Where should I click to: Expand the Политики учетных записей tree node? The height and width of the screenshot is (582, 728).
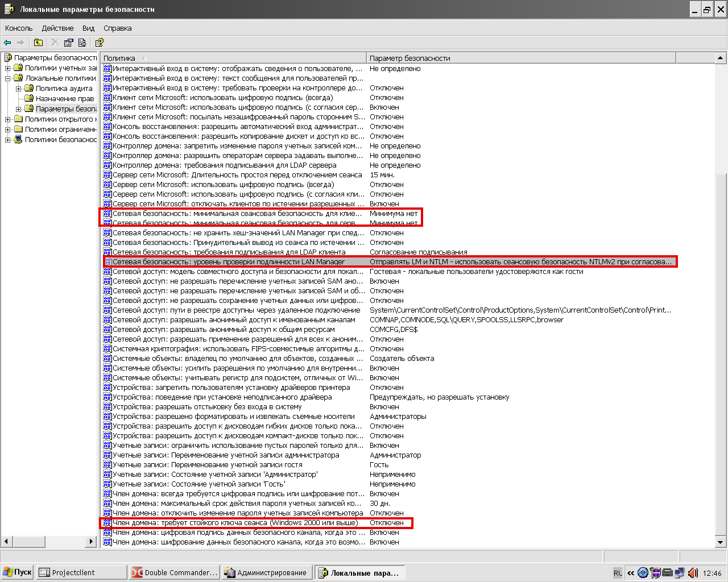[8, 68]
